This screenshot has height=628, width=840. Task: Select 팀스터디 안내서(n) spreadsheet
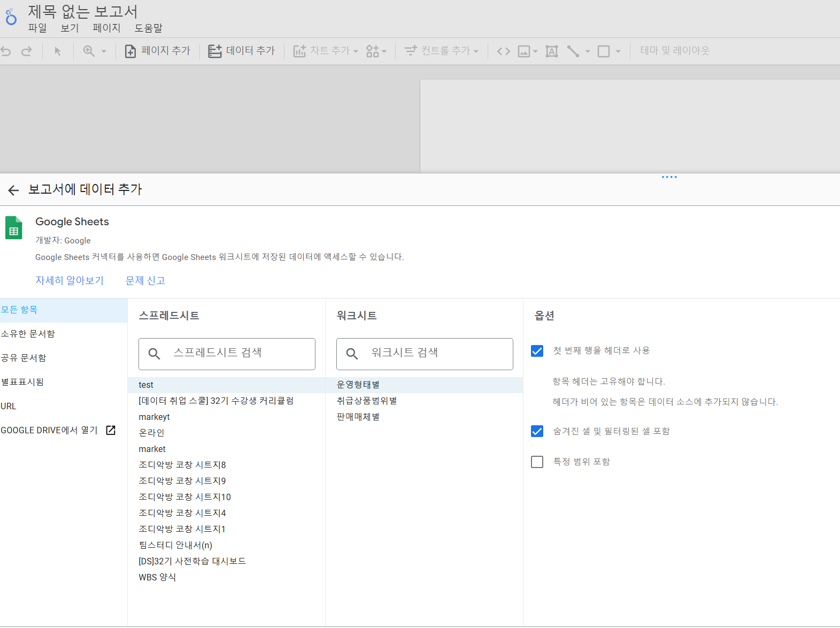(226, 545)
